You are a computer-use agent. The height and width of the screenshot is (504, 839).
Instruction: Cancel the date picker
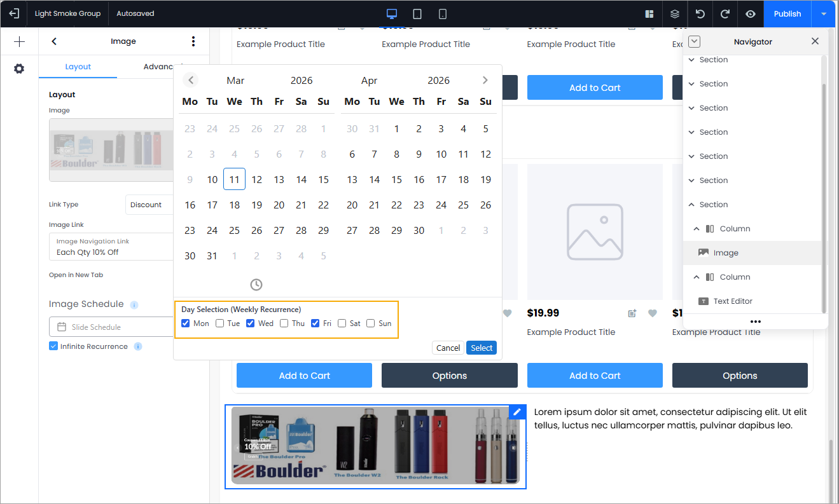[x=448, y=348]
